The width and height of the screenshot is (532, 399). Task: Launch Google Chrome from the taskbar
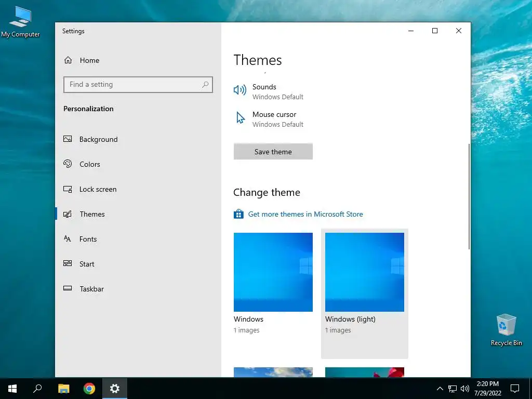[x=89, y=389]
